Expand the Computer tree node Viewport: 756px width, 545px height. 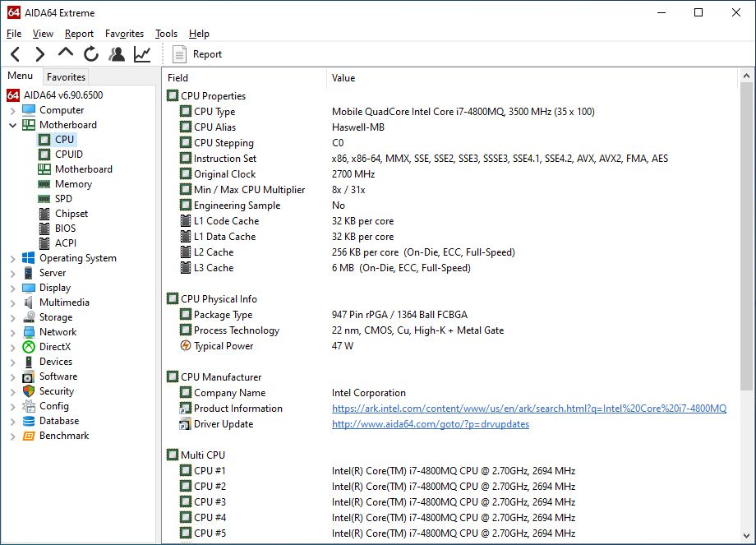pyautogui.click(x=12, y=111)
